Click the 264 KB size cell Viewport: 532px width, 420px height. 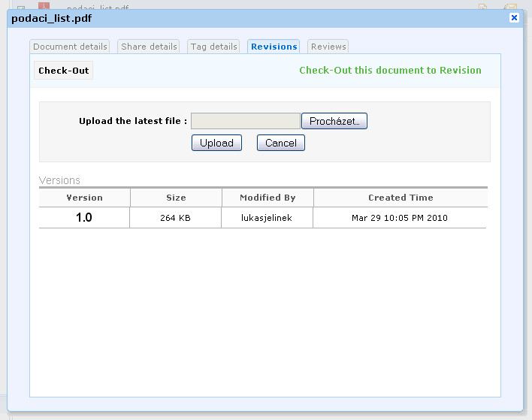pyautogui.click(x=176, y=218)
